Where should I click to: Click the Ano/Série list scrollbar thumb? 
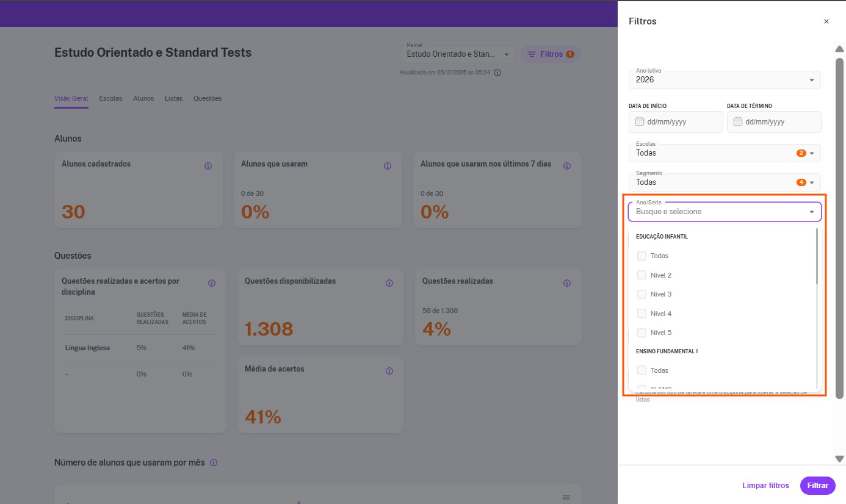(817, 256)
